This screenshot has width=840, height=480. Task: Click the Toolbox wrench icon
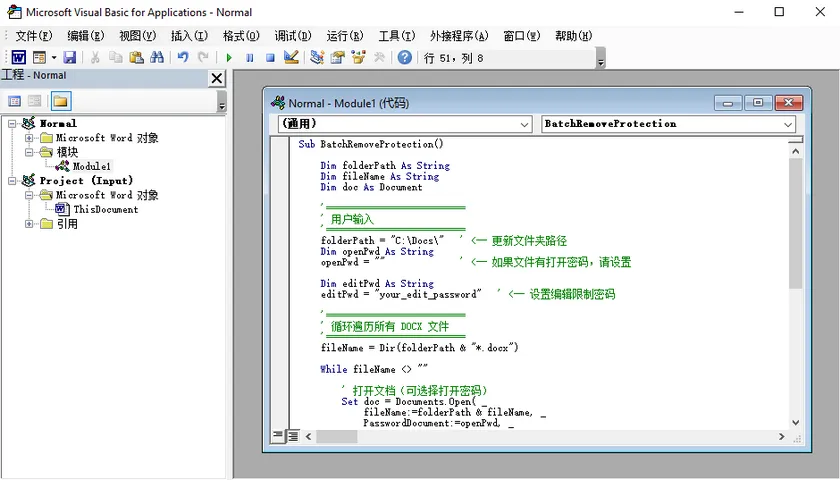click(x=379, y=57)
